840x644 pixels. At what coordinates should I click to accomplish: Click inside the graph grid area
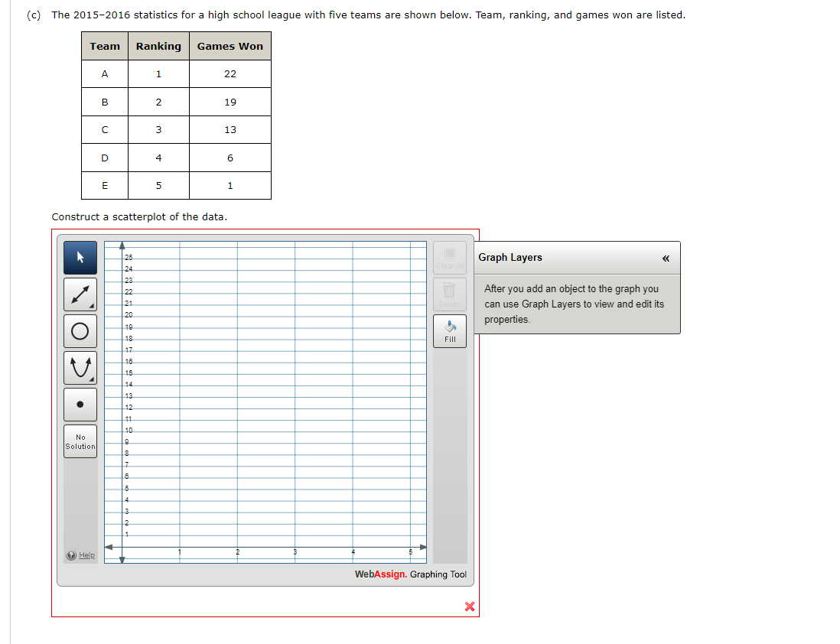pos(268,398)
